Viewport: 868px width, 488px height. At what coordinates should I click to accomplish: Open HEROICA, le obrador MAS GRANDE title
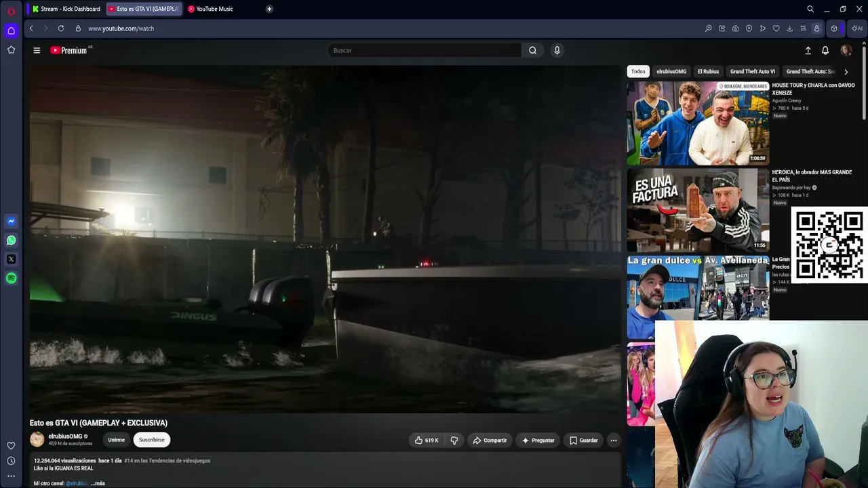click(x=812, y=176)
